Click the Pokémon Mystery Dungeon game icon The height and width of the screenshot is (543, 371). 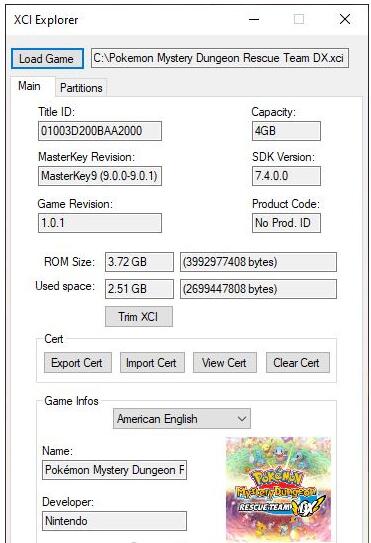point(279,489)
